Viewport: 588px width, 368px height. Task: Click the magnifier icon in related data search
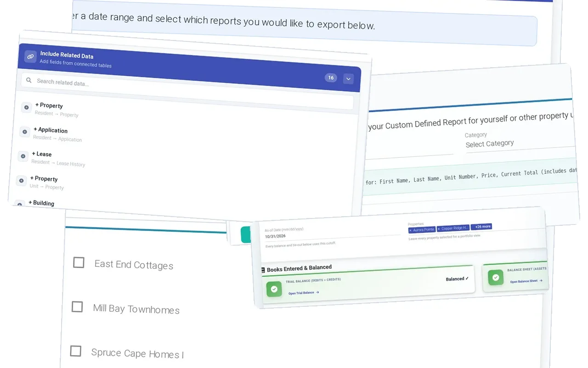(29, 80)
